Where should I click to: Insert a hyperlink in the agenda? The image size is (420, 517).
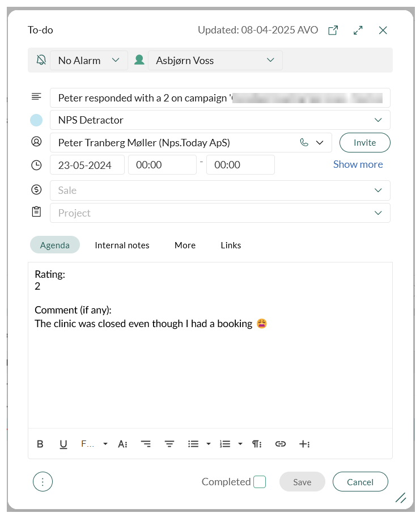tap(280, 444)
